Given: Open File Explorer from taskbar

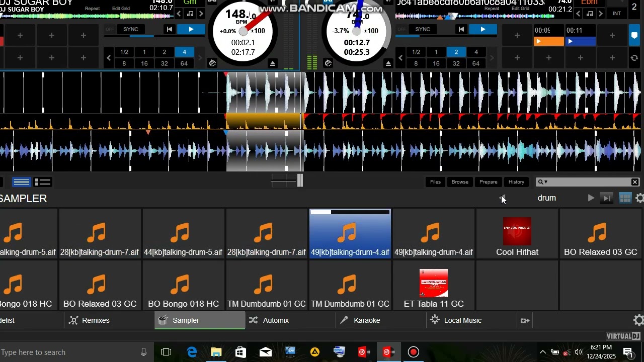Looking at the screenshot, I should click(x=216, y=352).
